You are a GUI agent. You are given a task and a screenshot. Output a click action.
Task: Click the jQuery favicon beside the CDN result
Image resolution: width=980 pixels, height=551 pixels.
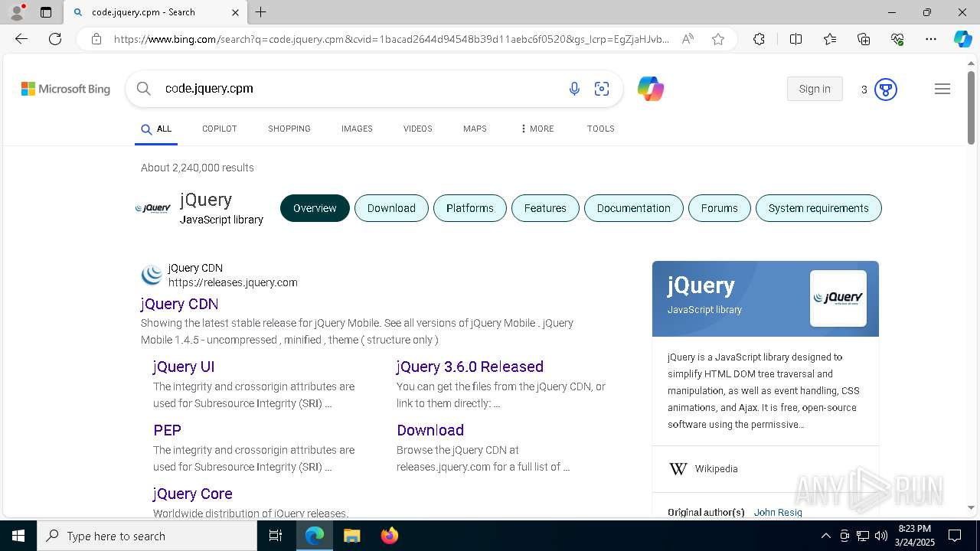tap(152, 275)
